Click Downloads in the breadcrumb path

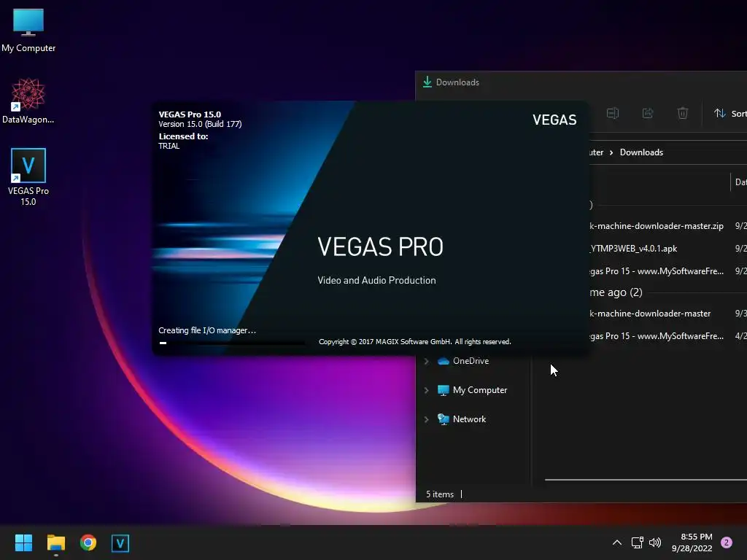(641, 152)
